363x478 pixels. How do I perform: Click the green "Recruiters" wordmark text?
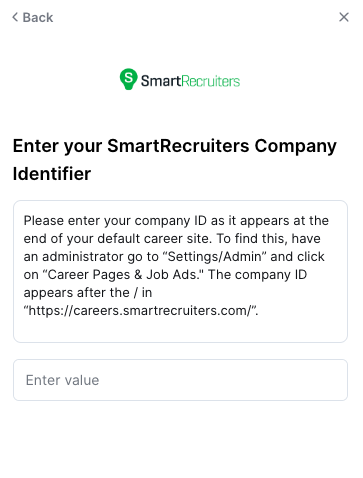[x=210, y=81]
